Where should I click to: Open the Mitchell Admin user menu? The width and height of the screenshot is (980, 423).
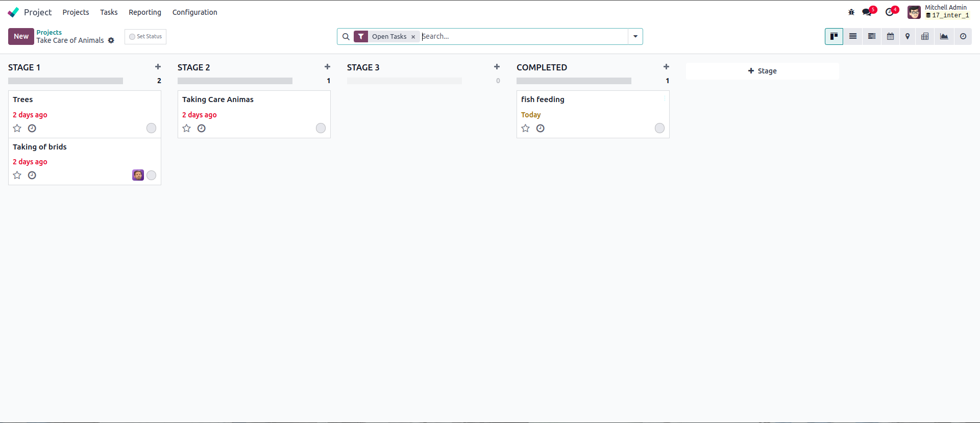(939, 12)
